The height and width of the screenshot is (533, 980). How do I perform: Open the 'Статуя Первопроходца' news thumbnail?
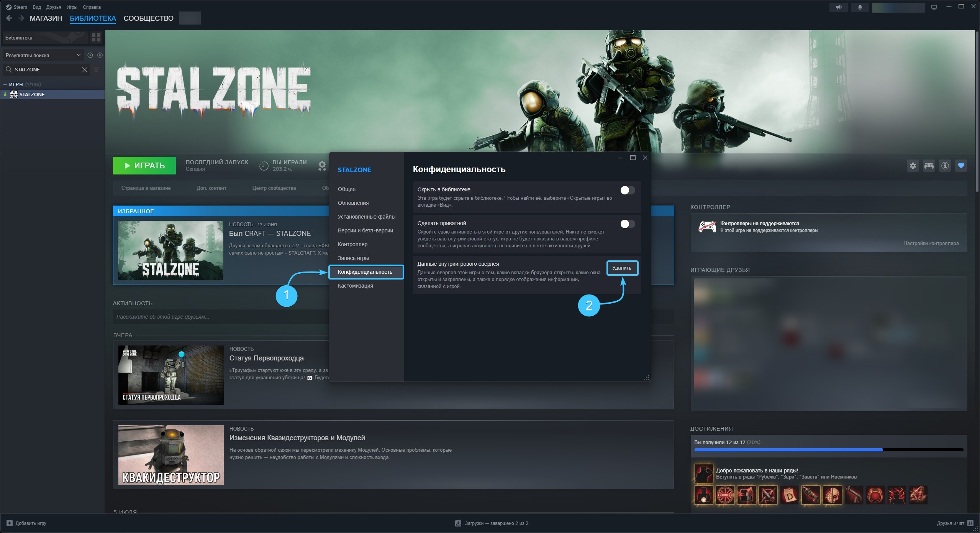[x=171, y=375]
